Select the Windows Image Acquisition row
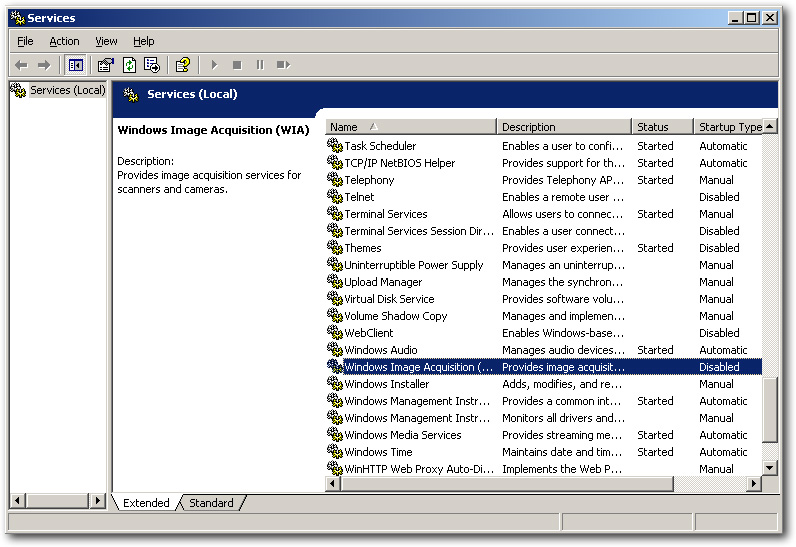This screenshot has width=796, height=547. [x=544, y=367]
